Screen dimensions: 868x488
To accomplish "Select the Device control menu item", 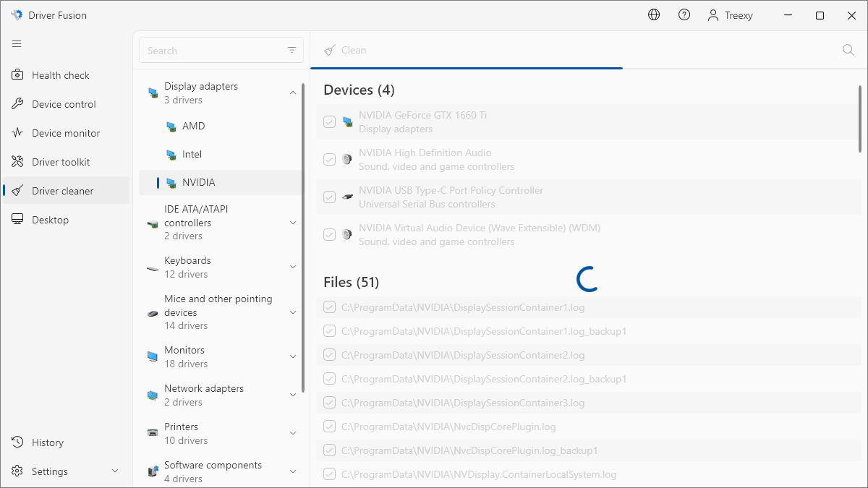I will 64,104.
